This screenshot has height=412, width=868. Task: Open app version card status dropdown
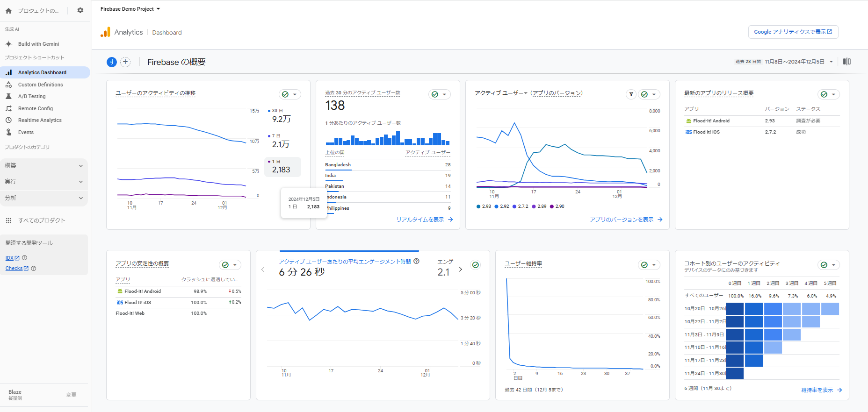[x=649, y=94]
